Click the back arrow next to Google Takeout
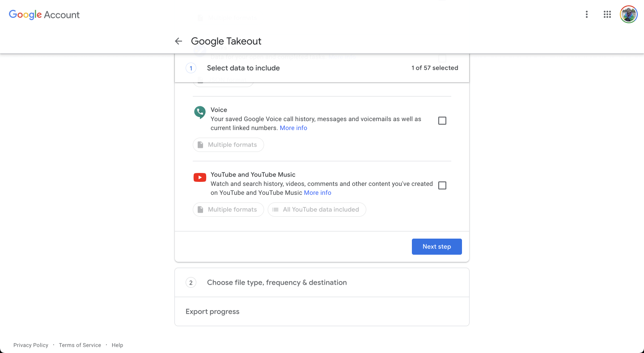 point(178,41)
